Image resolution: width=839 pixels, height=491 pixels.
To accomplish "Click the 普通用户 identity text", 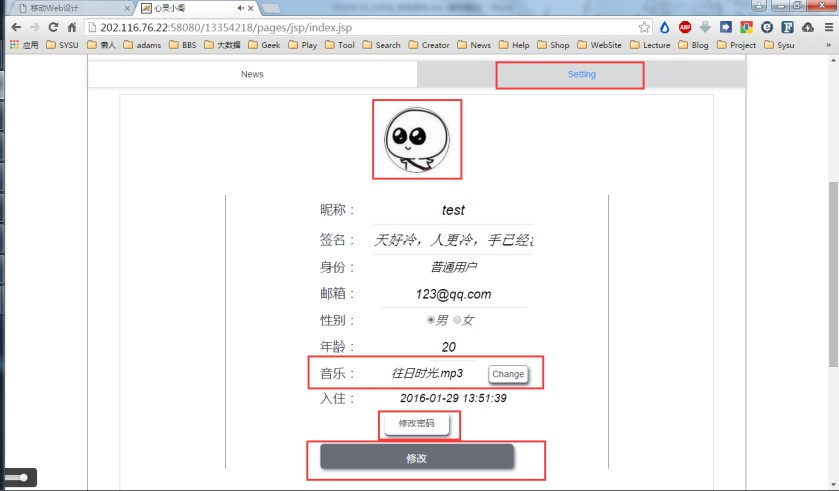I will click(454, 267).
